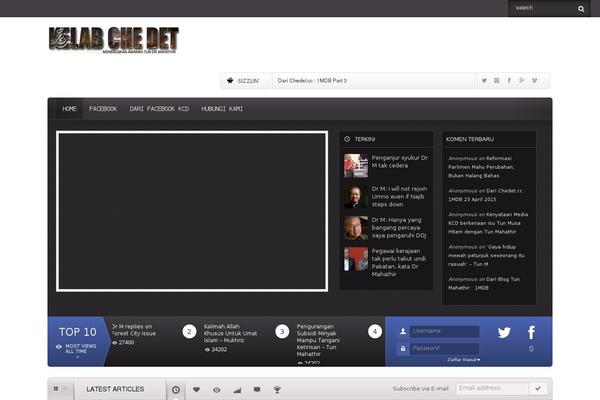Click email envelope icon in ticker bar
This screenshot has height=400, width=600.
click(496, 80)
